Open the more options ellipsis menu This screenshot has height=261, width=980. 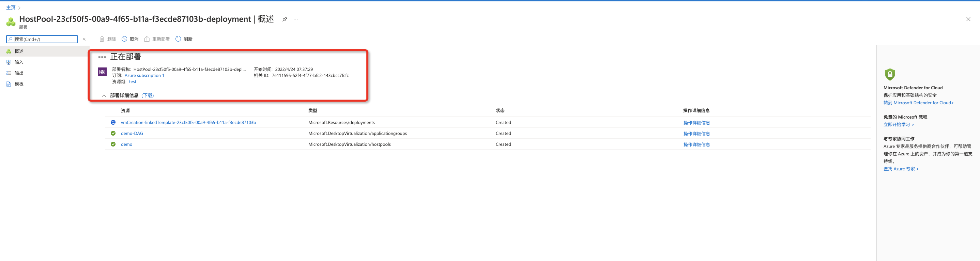point(295,19)
